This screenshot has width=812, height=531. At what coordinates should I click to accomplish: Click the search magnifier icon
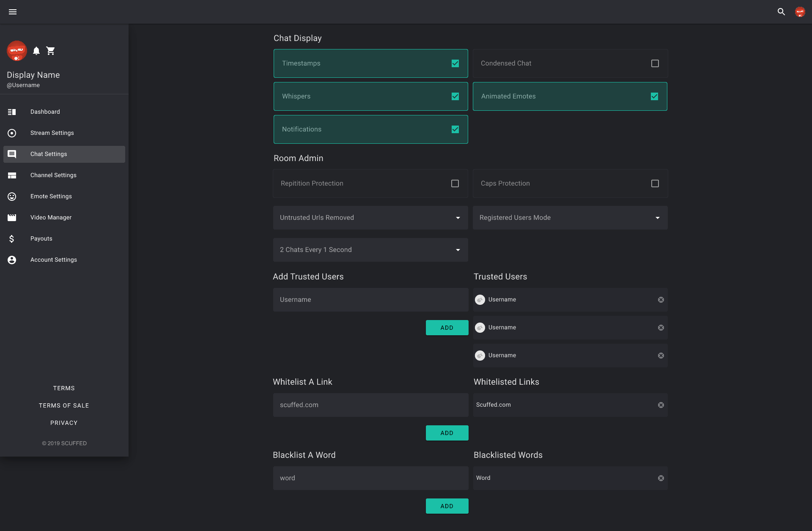781,12
